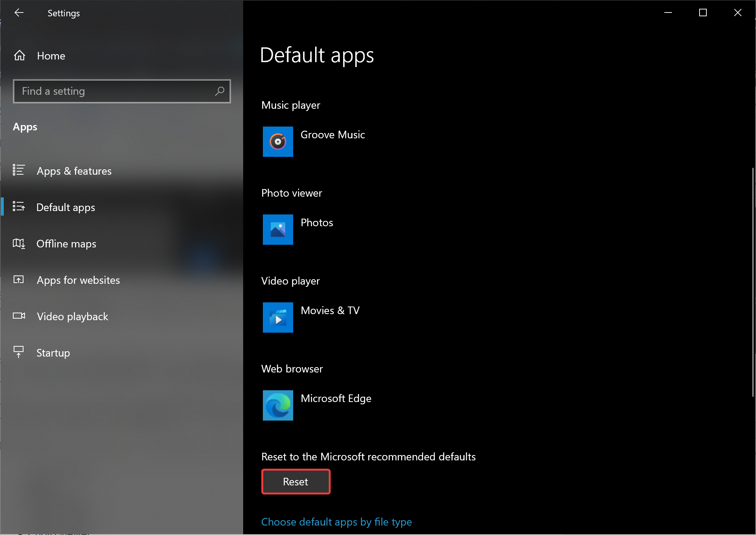Click the Reset button

[x=296, y=482]
